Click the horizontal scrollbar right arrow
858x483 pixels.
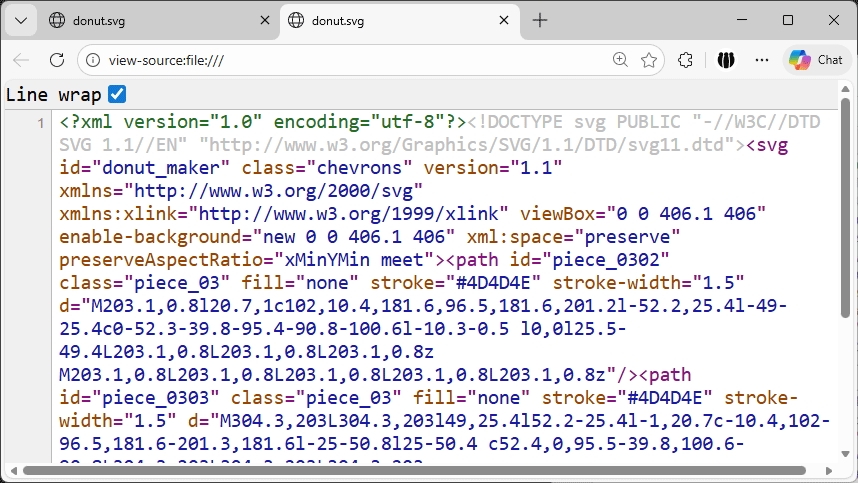click(x=829, y=471)
